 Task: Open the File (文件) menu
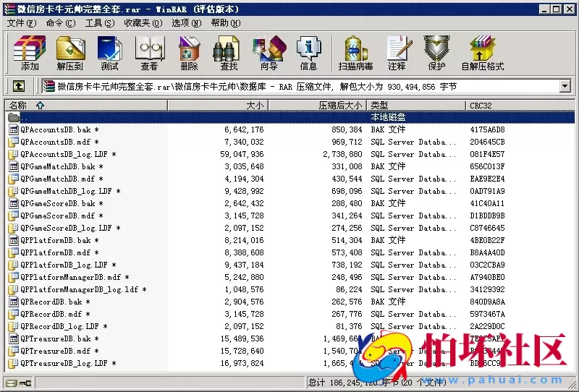(22, 23)
